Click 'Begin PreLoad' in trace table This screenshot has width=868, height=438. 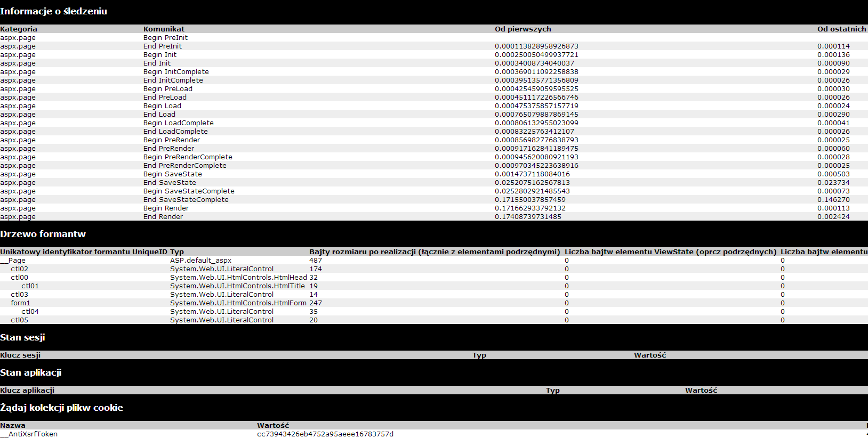tap(168, 89)
